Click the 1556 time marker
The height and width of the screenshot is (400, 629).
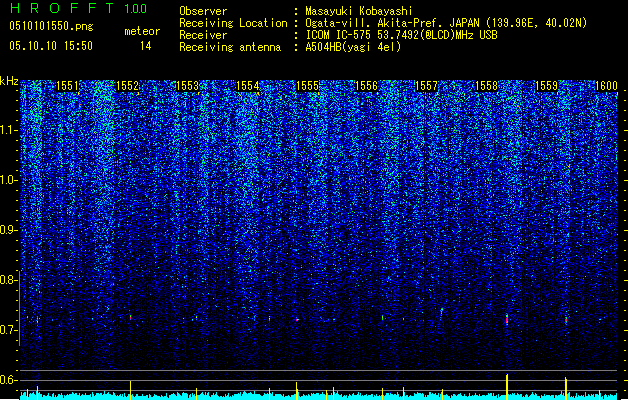(x=367, y=86)
